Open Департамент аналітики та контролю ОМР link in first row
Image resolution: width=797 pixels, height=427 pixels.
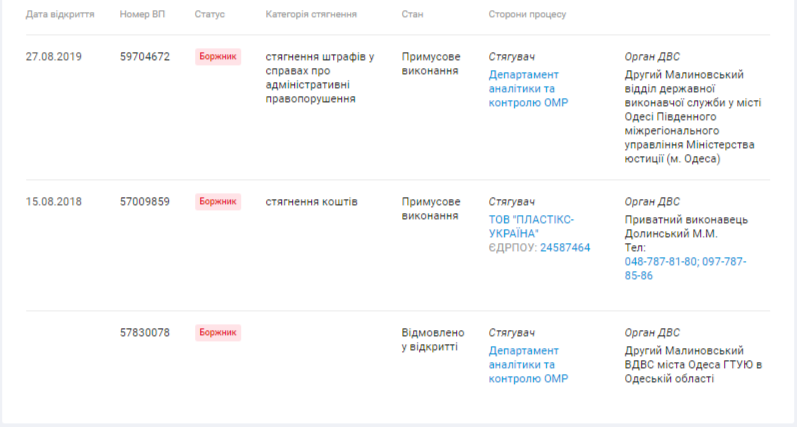pos(528,88)
